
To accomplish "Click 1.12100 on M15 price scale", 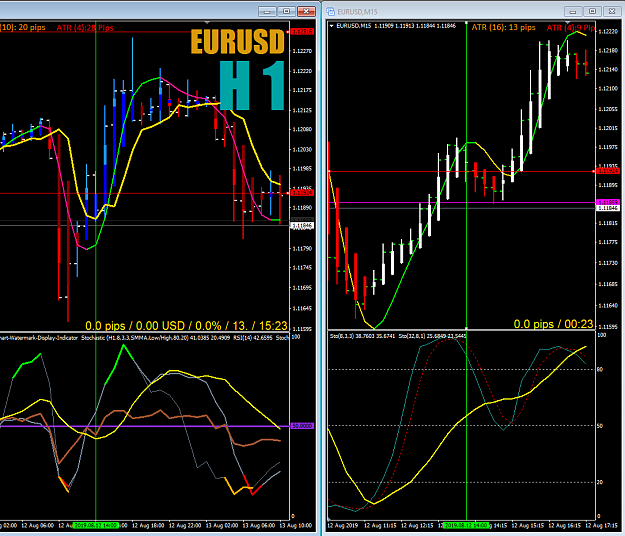I will coord(608,88).
